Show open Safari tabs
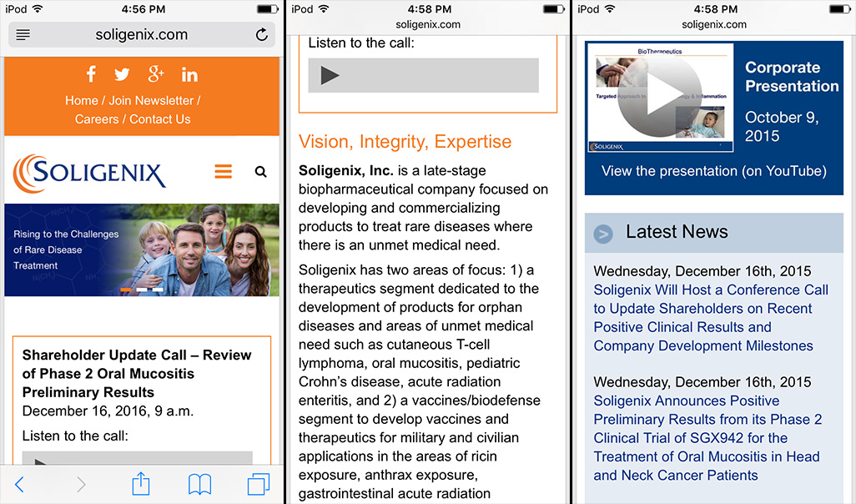The height and width of the screenshot is (504, 856). click(x=258, y=484)
